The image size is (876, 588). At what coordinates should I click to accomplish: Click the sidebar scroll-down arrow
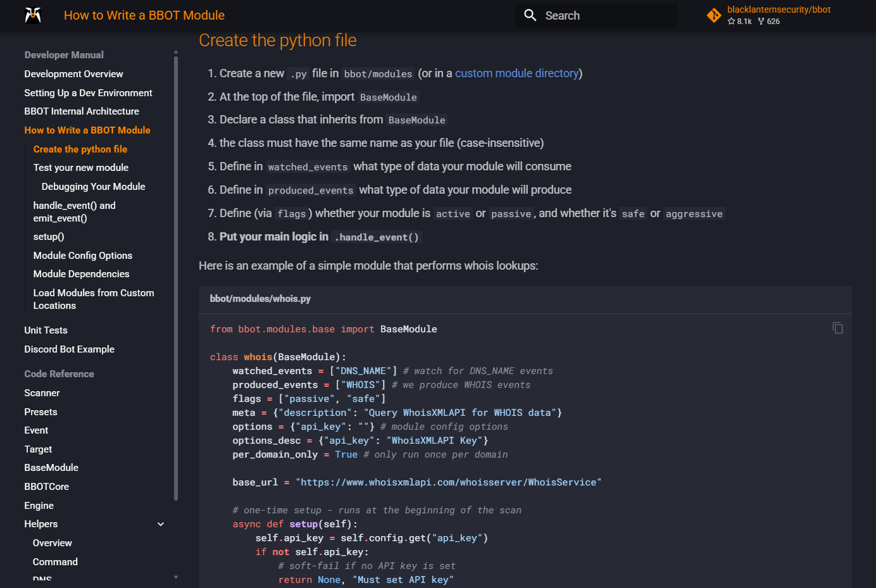[176, 577]
